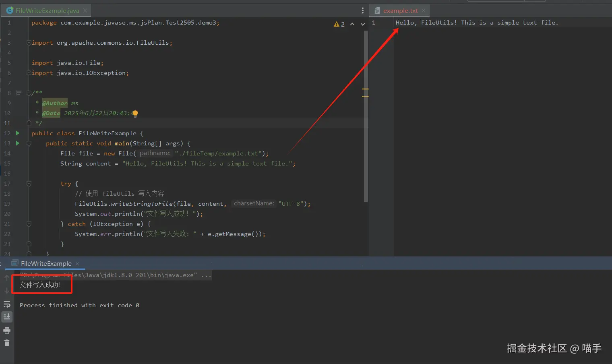Click the System.err.println statement on line 22
This screenshot has width=612, height=364.
170,234
